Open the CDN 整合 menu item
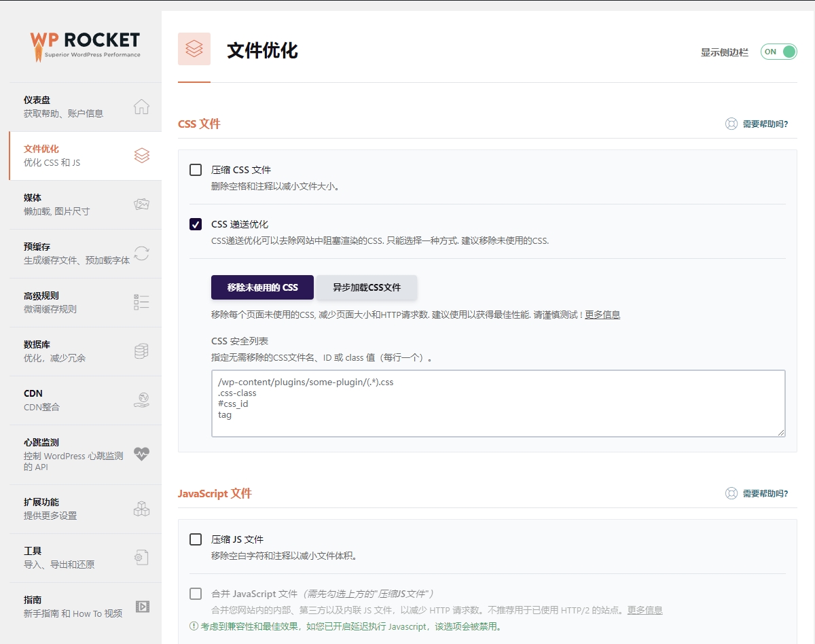The image size is (815, 644). point(86,400)
